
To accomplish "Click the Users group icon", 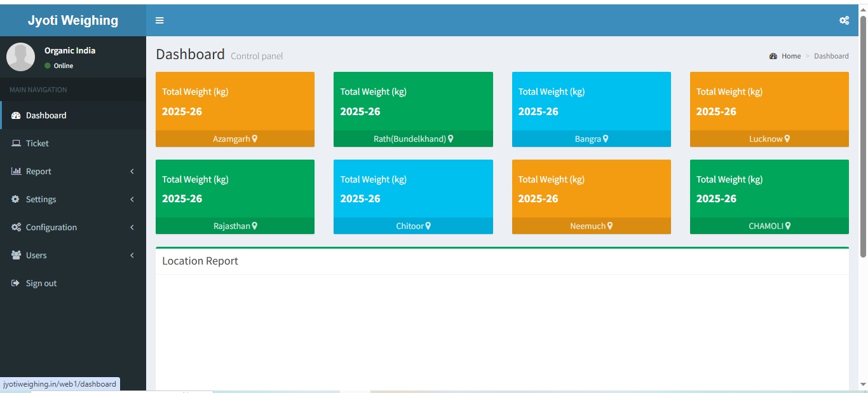I will click(x=16, y=256).
